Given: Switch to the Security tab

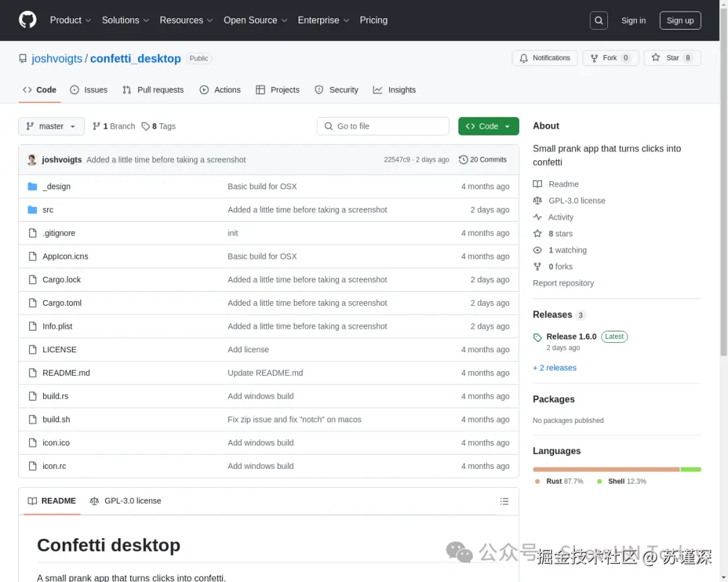Looking at the screenshot, I should 336,90.
